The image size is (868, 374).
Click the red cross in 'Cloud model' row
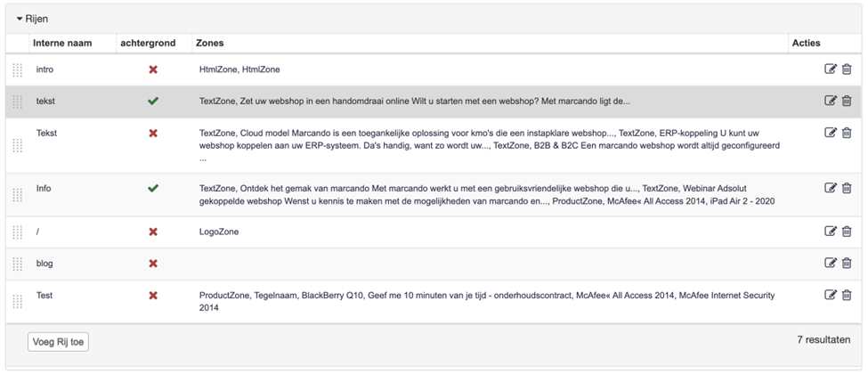[x=153, y=133]
